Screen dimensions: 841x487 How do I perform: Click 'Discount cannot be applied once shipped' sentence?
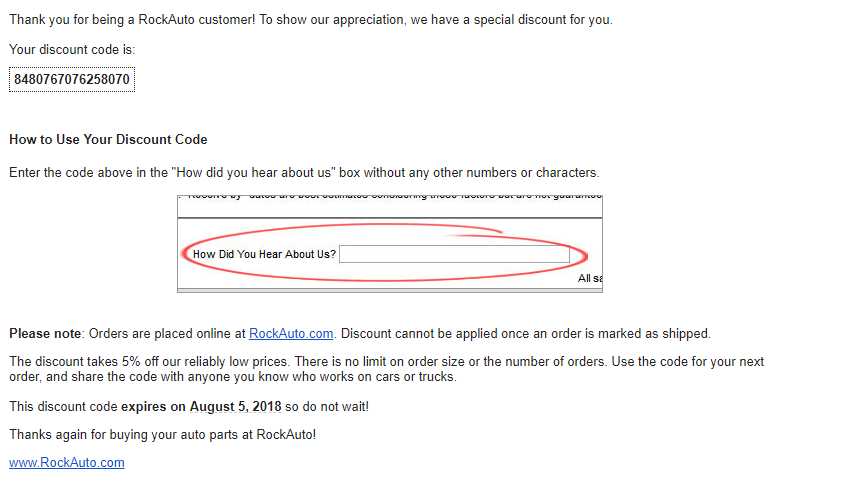(526, 334)
